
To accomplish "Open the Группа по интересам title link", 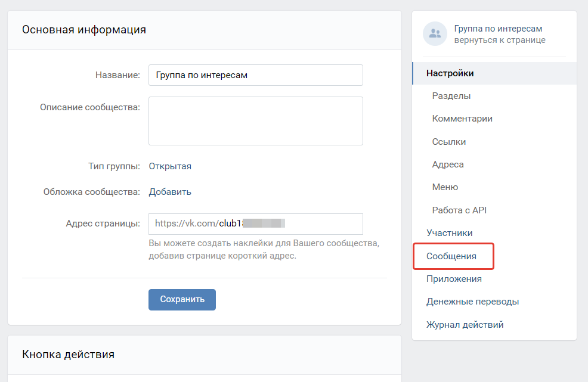I will click(498, 29).
